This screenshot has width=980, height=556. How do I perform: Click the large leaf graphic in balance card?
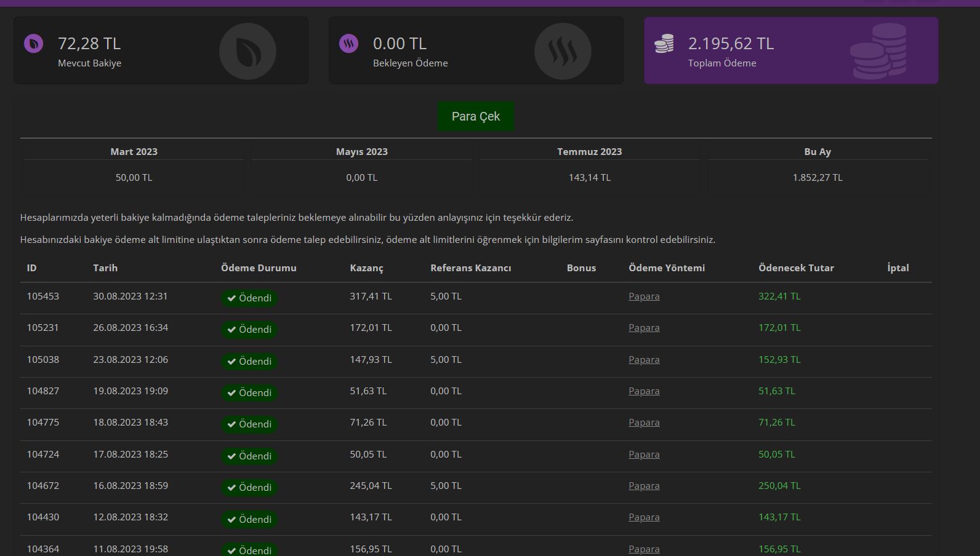click(x=247, y=51)
